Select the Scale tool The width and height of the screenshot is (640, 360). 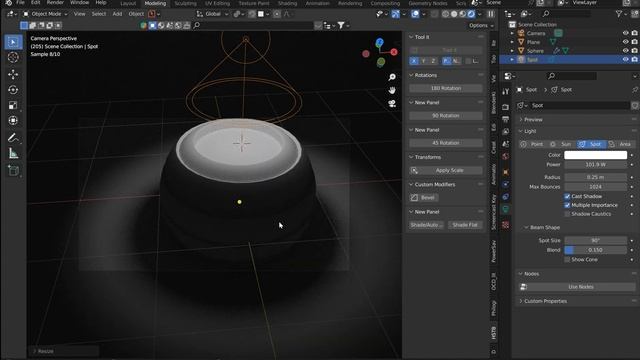13,105
